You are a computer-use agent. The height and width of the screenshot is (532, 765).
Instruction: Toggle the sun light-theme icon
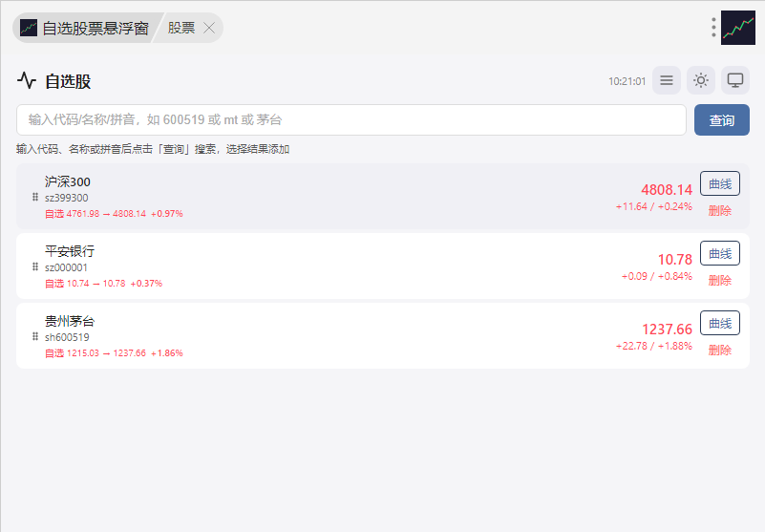tap(701, 80)
